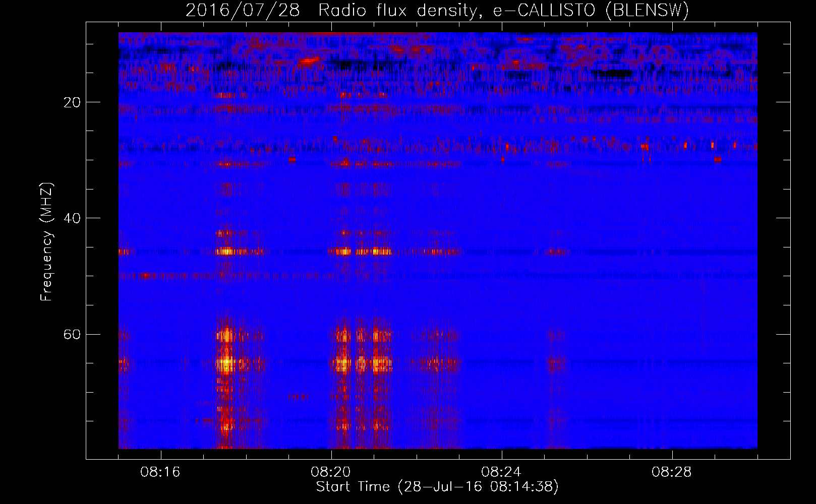Click the 08:24 time tick label
The image size is (816, 504).
pyautogui.click(x=501, y=472)
